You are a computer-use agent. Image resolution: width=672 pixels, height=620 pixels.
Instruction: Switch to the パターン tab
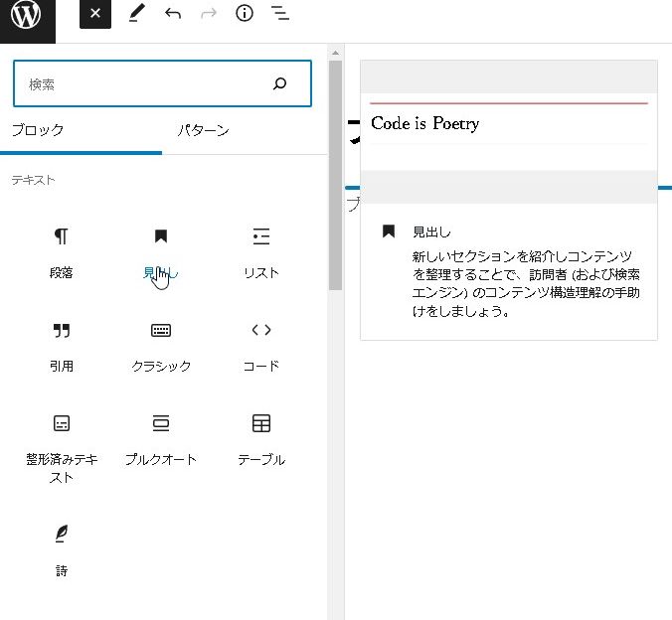pyautogui.click(x=204, y=130)
